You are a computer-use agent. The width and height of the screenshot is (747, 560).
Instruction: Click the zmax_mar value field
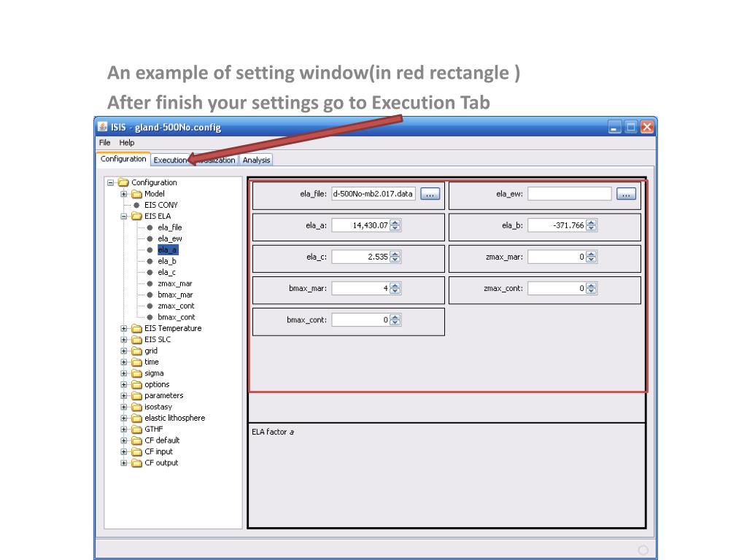click(x=557, y=257)
